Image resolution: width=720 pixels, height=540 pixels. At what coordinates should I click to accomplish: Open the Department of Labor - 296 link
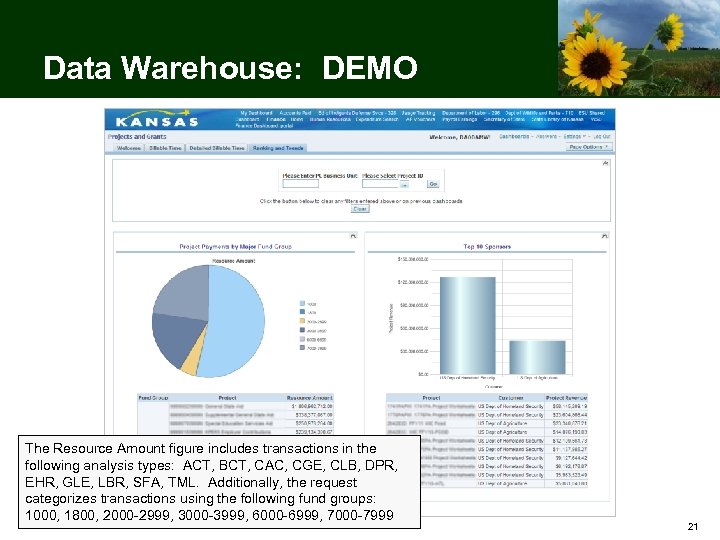click(471, 113)
